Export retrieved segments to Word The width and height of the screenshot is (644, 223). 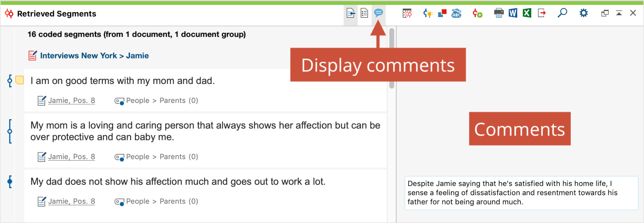coord(513,13)
